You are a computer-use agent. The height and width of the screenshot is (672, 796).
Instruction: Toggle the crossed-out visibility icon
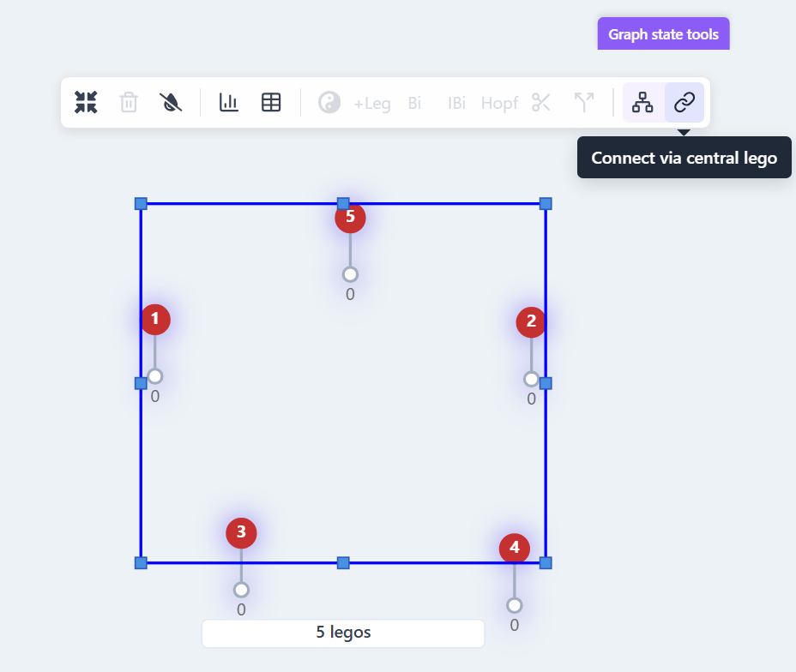[171, 103]
